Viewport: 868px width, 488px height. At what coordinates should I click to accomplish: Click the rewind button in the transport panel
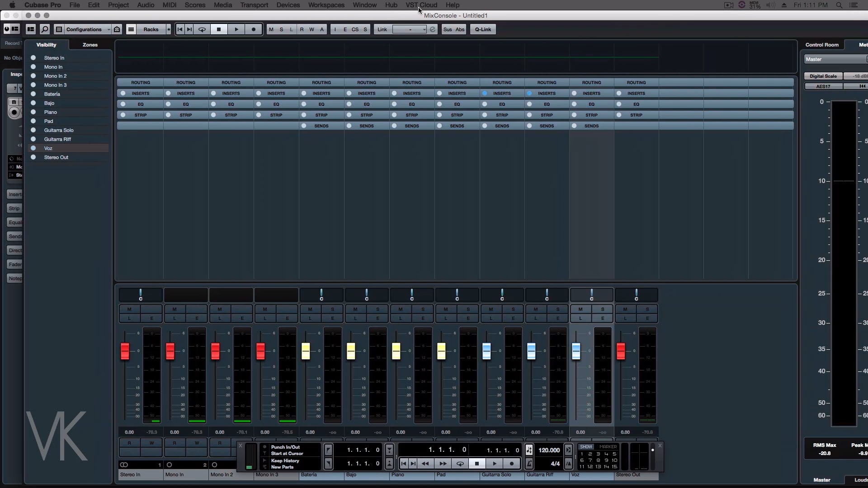(x=425, y=464)
